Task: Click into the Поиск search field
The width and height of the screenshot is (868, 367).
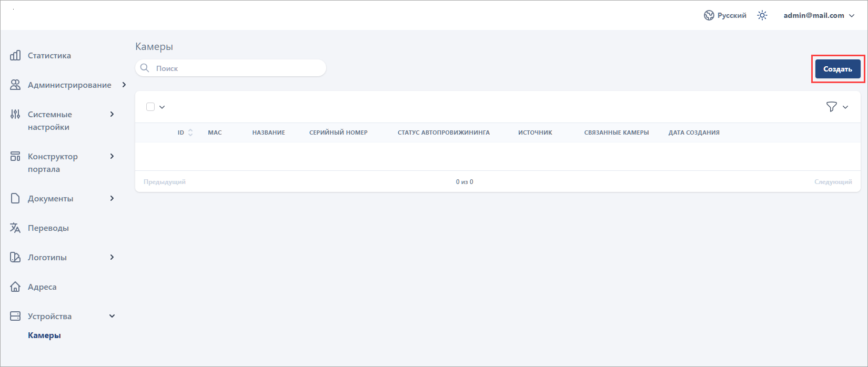Action: 237,68
